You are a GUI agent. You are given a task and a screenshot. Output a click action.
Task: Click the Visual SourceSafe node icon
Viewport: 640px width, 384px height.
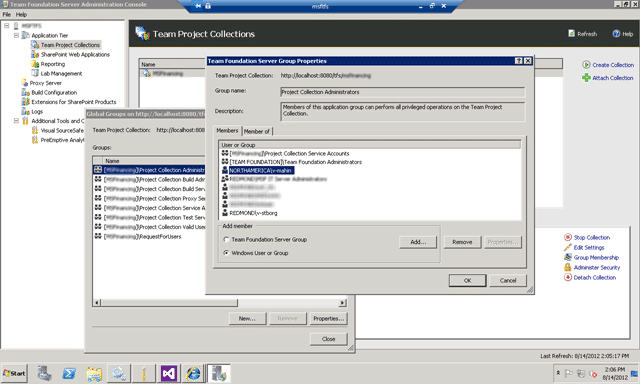(35, 130)
